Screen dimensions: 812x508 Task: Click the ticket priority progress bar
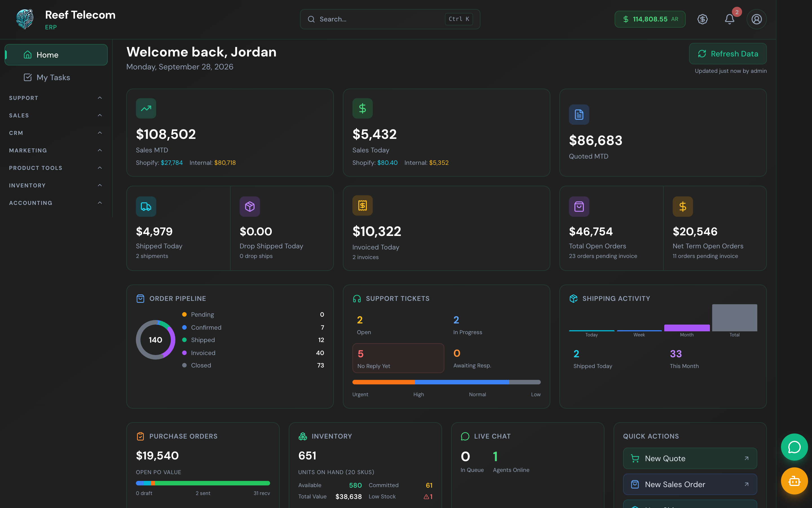446,382
